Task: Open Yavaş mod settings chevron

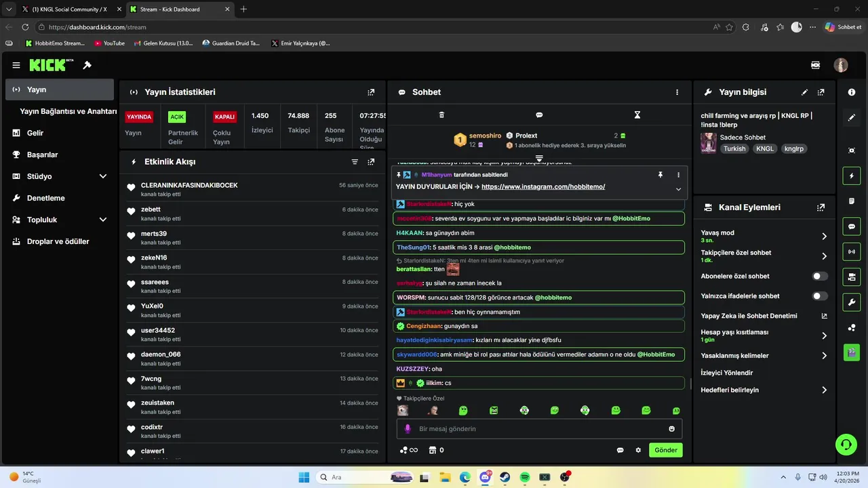Action: tap(824, 237)
